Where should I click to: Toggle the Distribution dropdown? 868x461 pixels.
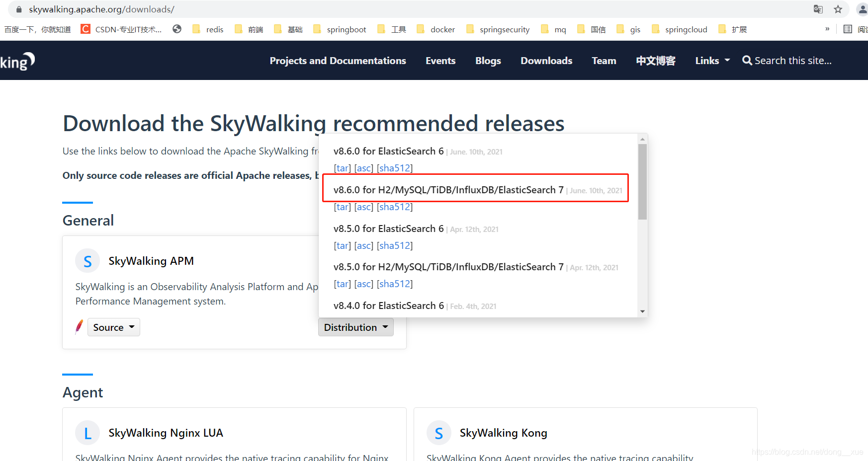point(356,327)
